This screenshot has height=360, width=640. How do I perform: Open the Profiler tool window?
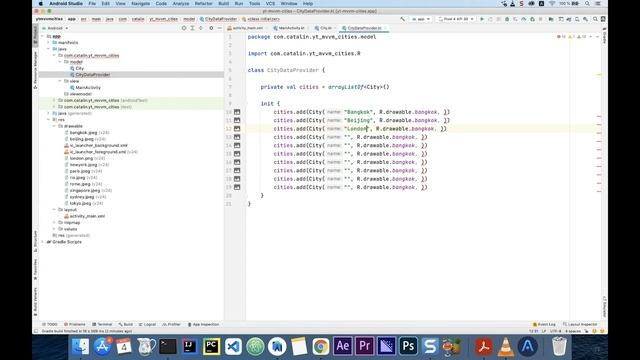point(171,324)
